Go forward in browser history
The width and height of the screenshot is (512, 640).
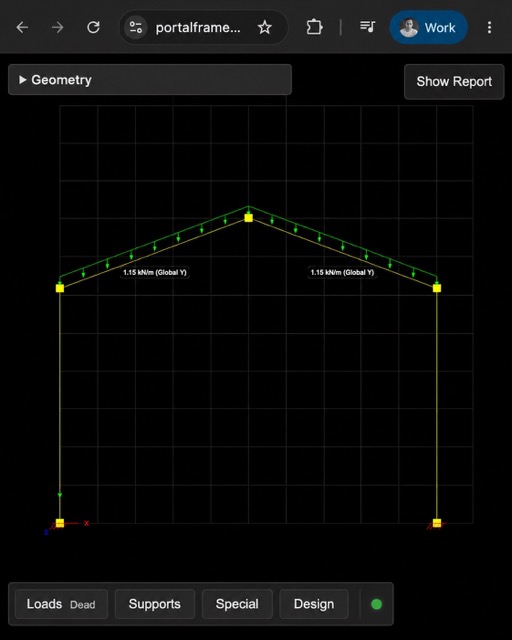pos(58,28)
